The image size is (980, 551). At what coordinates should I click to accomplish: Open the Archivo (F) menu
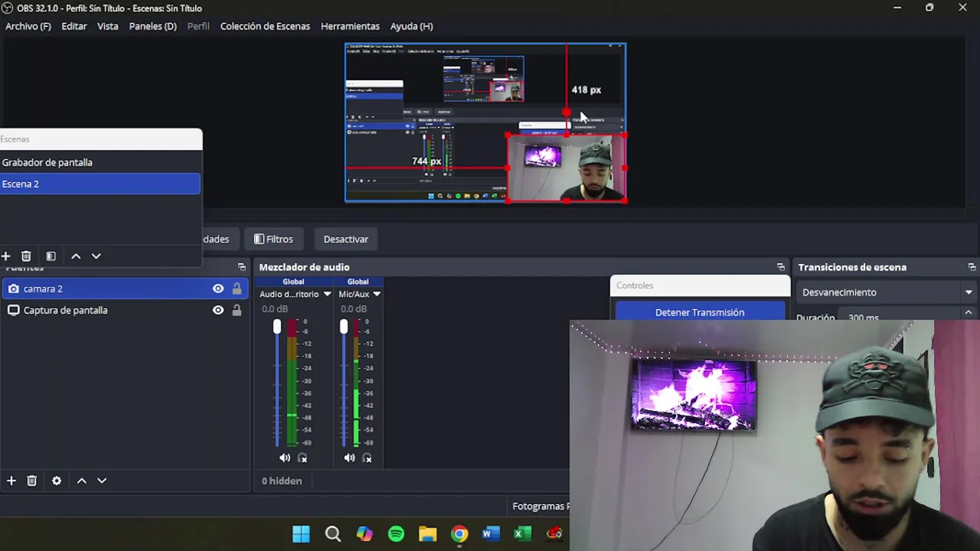pyautogui.click(x=28, y=26)
